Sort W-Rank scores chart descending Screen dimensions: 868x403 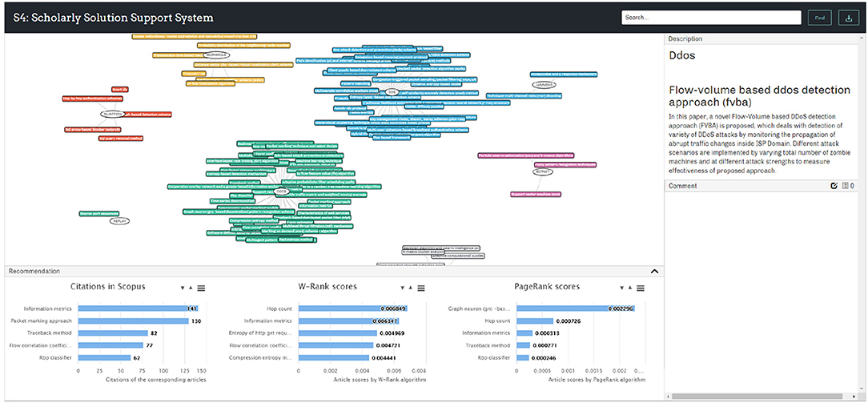pos(402,288)
